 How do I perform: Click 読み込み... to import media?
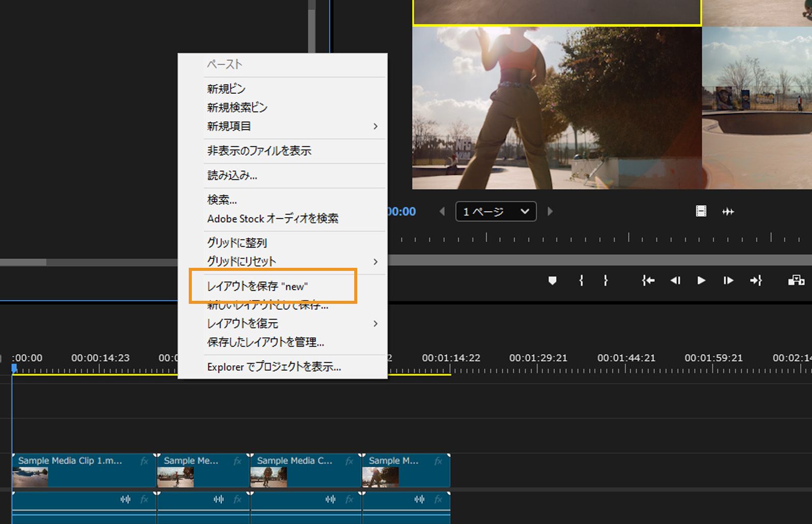(232, 176)
